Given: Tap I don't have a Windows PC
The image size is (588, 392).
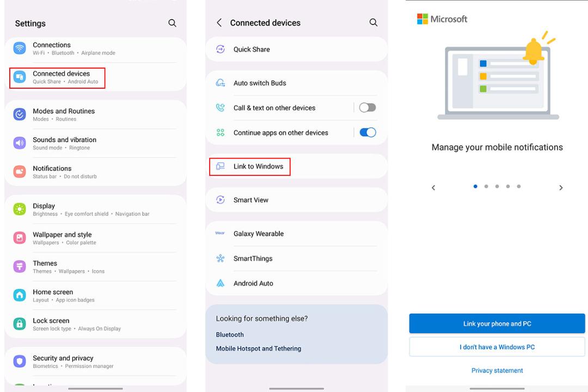Looking at the screenshot, I should (x=497, y=347).
